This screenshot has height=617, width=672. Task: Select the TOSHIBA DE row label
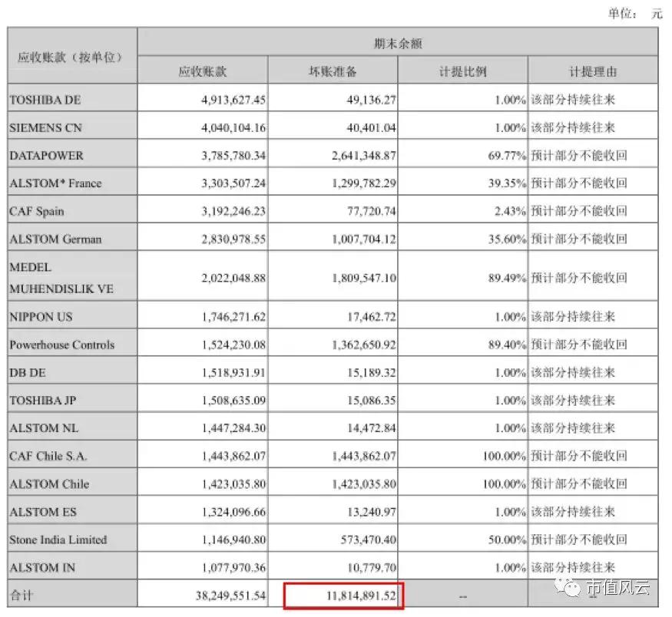[41, 99]
